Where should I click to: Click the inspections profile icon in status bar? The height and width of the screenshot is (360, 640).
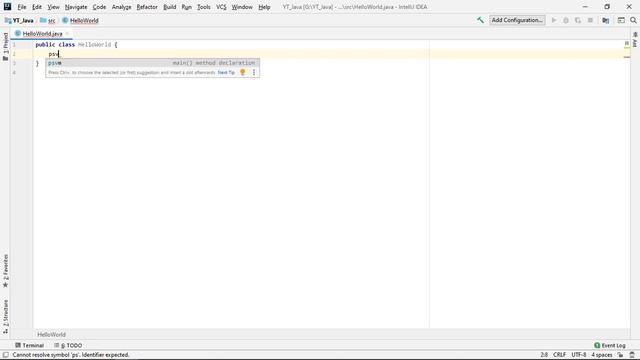(x=632, y=355)
